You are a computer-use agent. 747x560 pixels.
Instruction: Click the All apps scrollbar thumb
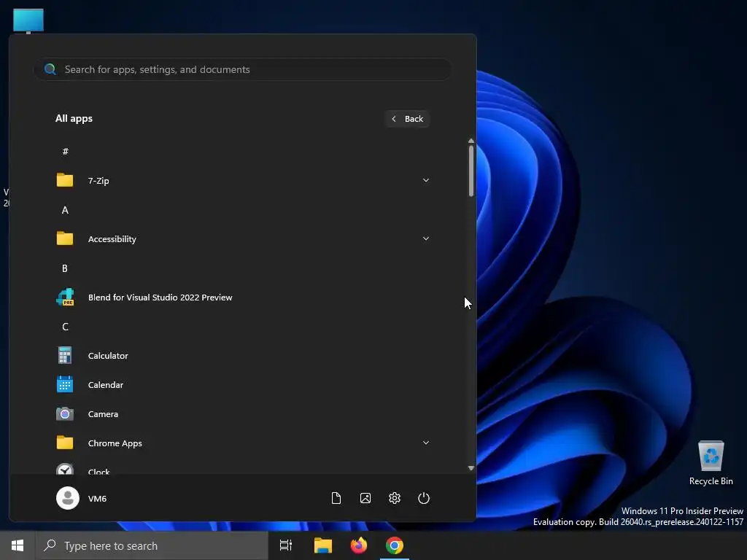coord(471,171)
